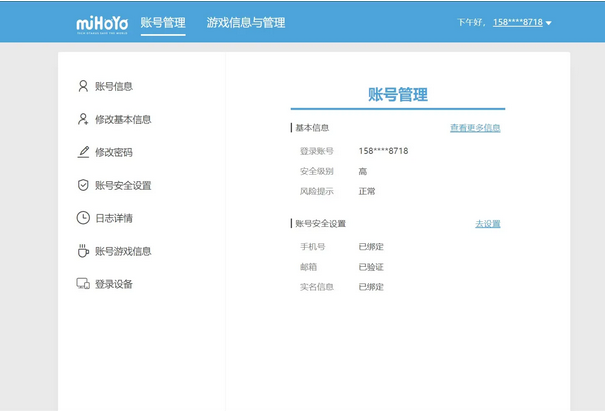Select 账号信息 text in the sidebar

(x=114, y=87)
